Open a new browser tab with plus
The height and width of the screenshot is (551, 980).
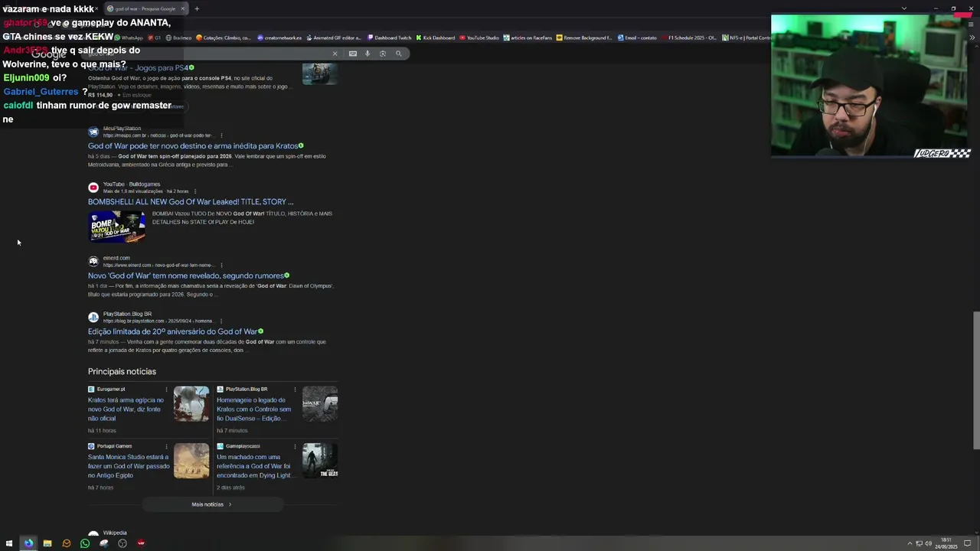click(197, 9)
